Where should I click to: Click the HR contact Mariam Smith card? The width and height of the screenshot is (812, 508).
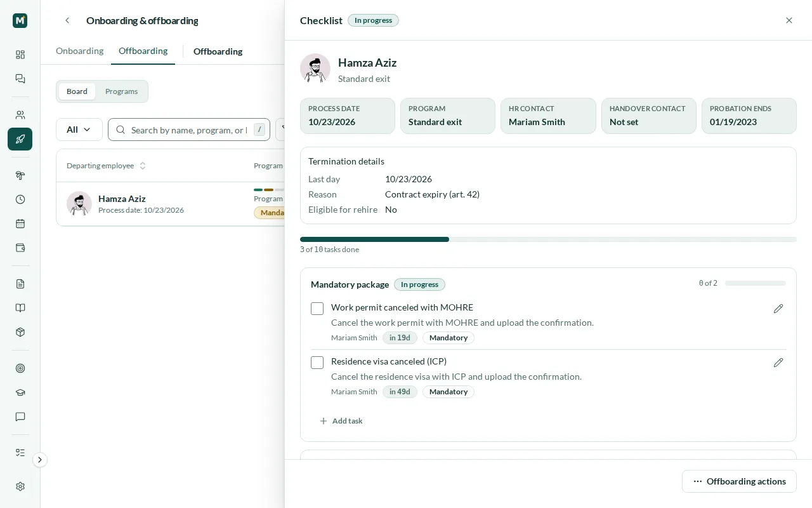point(548,116)
